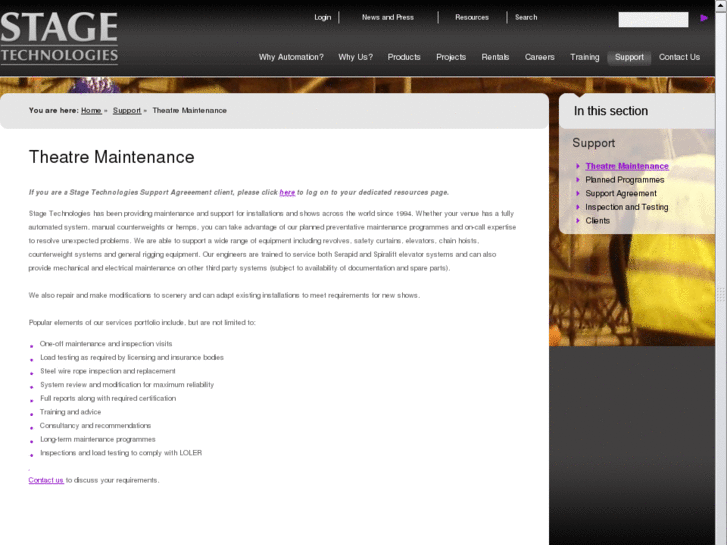Click 'Theatre Maintenance' breadcrumb current page text
This screenshot has height=545, width=727.
(189, 110)
